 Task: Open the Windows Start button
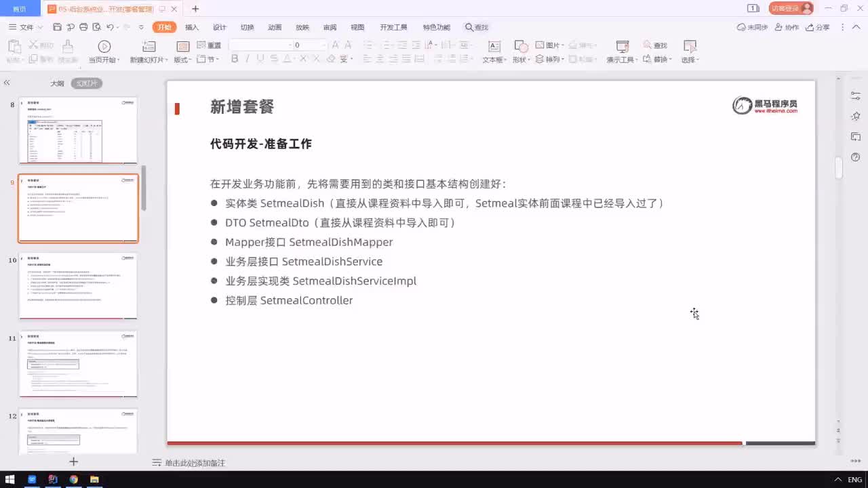coord(10,479)
